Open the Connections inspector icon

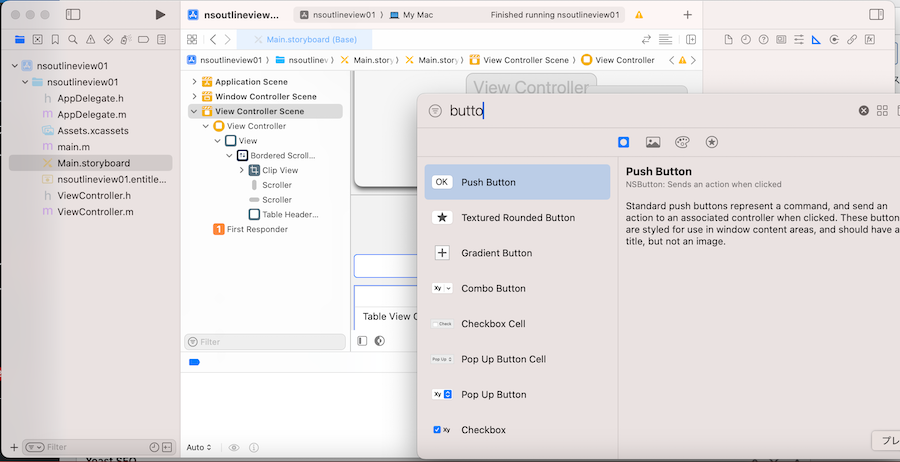[851, 40]
